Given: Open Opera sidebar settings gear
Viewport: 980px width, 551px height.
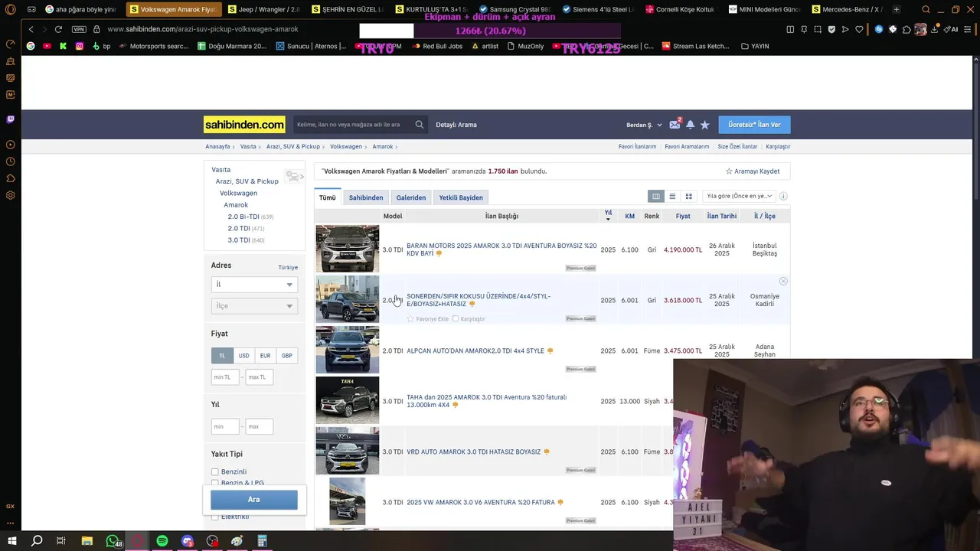Looking at the screenshot, I should tap(10, 195).
